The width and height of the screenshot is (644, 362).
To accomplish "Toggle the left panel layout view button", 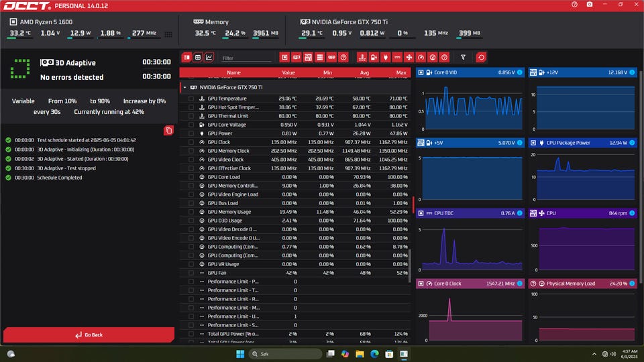I will [x=187, y=58].
